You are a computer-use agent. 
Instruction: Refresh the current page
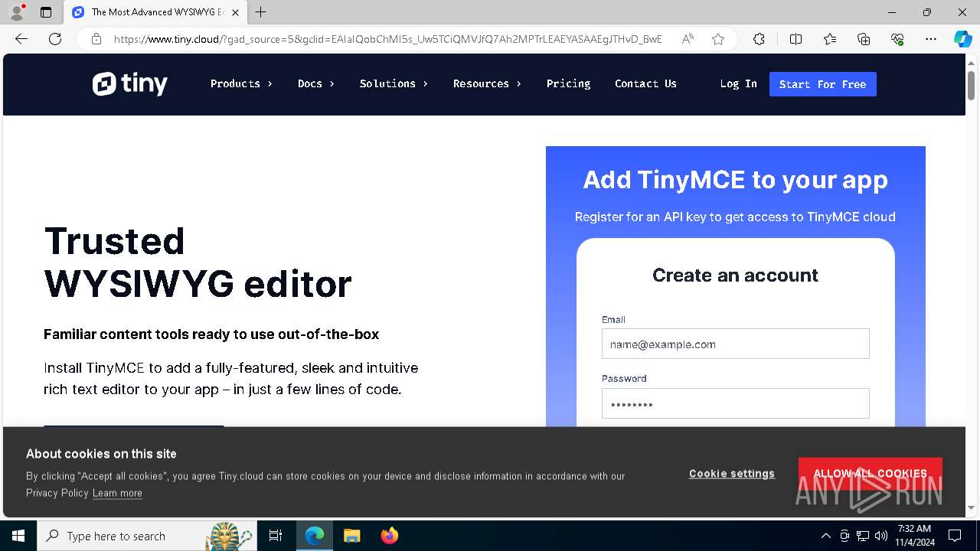pyautogui.click(x=55, y=39)
